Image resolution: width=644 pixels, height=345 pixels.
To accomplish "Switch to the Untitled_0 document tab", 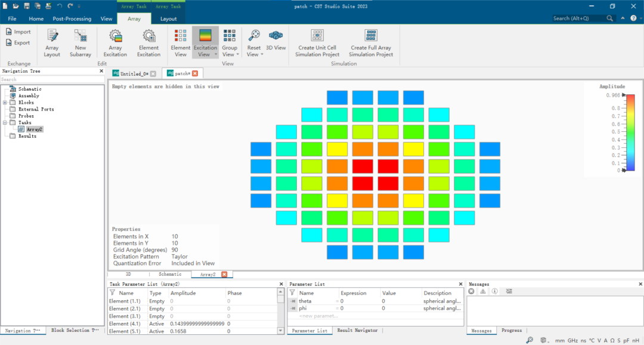I will click(134, 73).
